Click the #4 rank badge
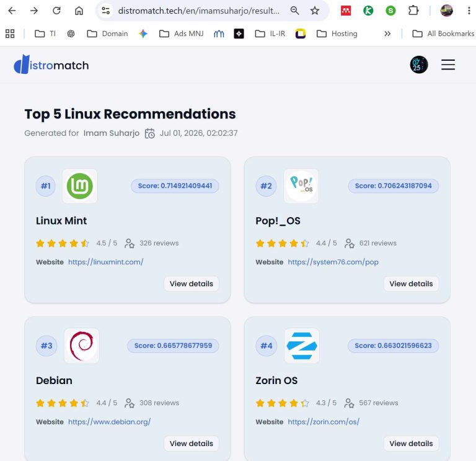This screenshot has width=476, height=461. [267, 346]
